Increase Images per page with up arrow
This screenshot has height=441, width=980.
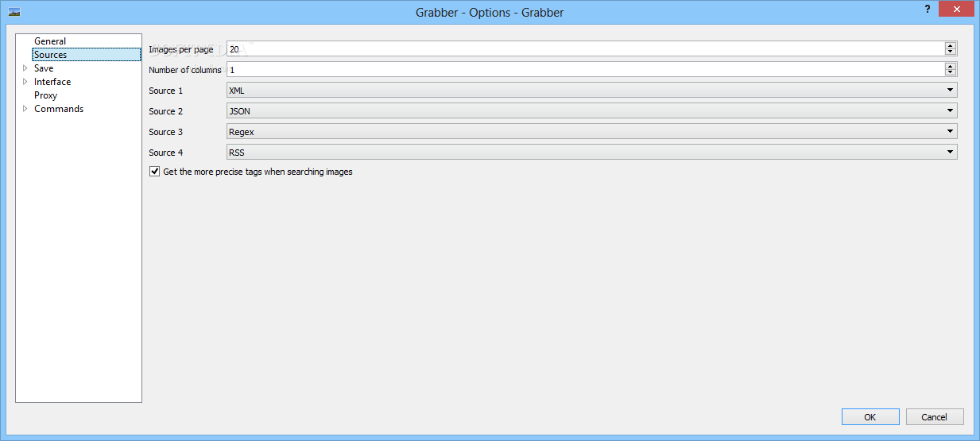pos(950,45)
